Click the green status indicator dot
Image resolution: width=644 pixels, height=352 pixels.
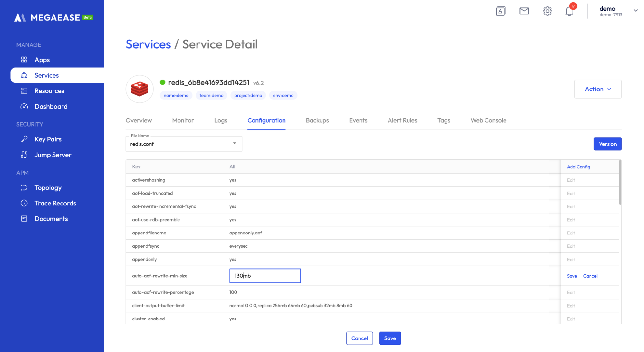[163, 82]
